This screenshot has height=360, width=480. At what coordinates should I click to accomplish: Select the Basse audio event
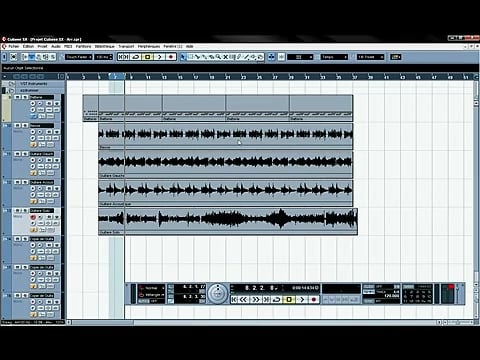[226, 136]
